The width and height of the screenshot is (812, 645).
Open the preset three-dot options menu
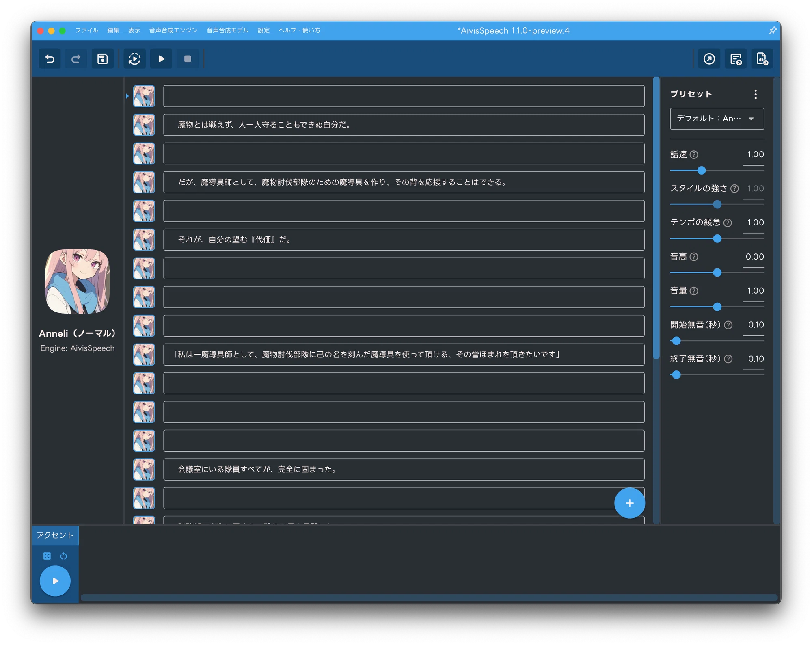pos(756,94)
